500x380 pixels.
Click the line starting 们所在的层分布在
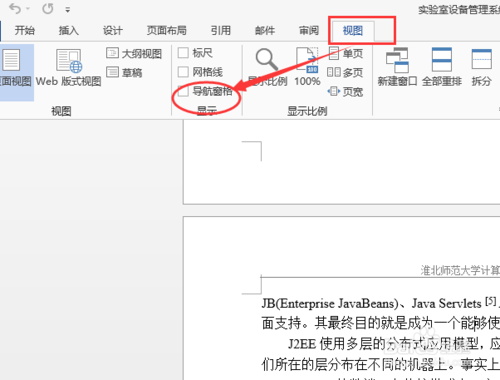pyautogui.click(x=381, y=364)
